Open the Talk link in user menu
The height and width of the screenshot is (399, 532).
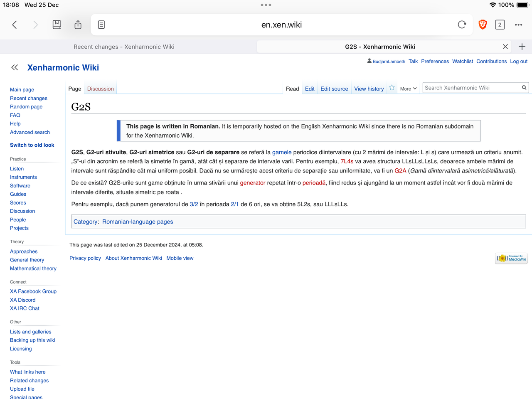click(413, 61)
